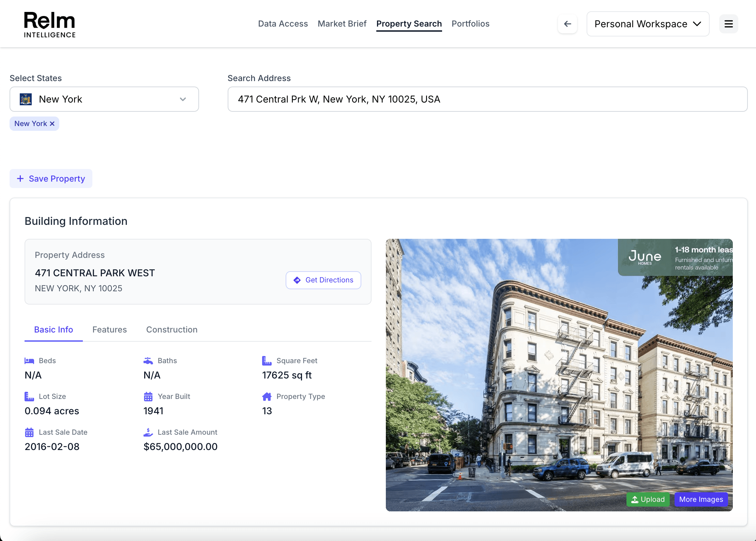This screenshot has height=541, width=756.
Task: Open the Market Brief nav item
Action: tap(342, 24)
